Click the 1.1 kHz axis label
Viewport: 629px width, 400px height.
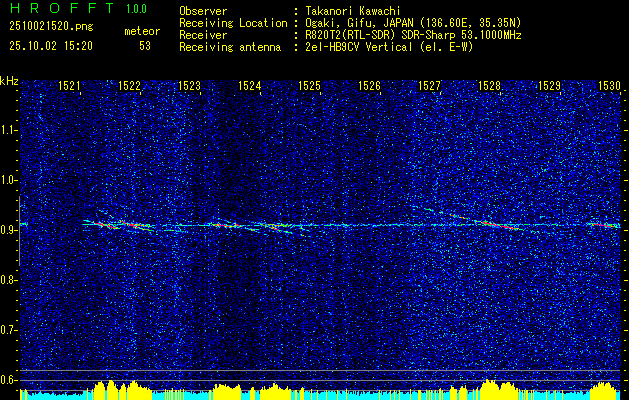pos(8,130)
